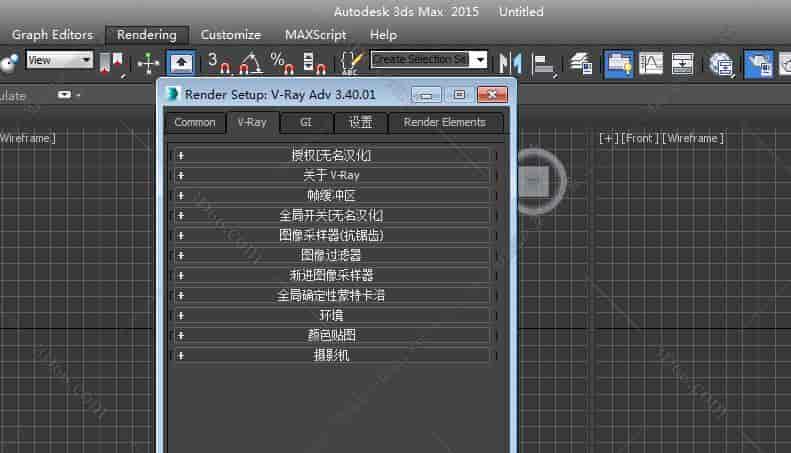Open the View coordinate system dropdown
This screenshot has height=453, width=791.
point(60,60)
